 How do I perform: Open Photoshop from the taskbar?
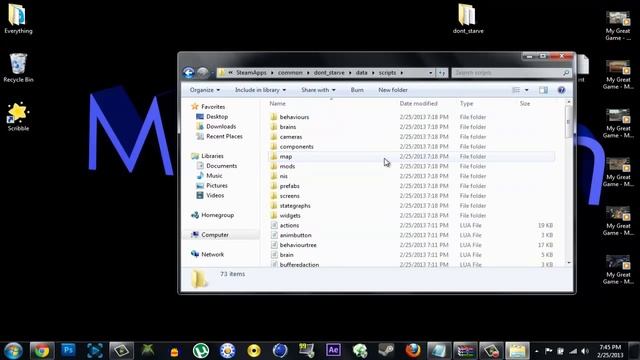(x=68, y=351)
